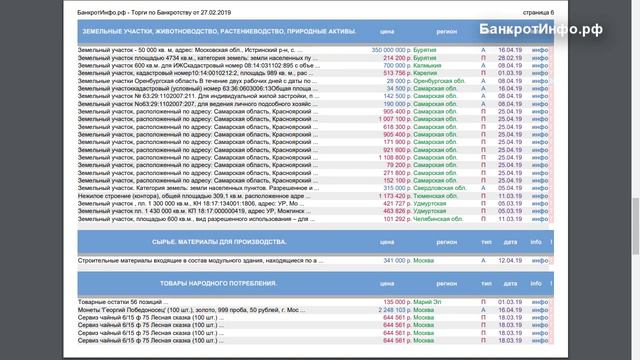Image resolution: width=640 pixels, height=360 pixels.
Task: Open the инфо link in the 463 826 р. Удмуртская row
Action: pyautogui.click(x=540, y=211)
